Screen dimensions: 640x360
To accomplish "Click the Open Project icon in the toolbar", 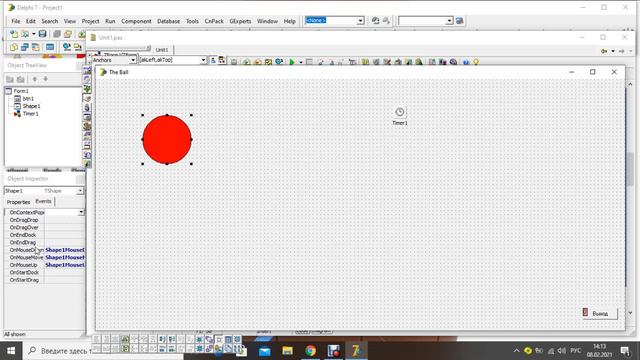I will 68,34.
